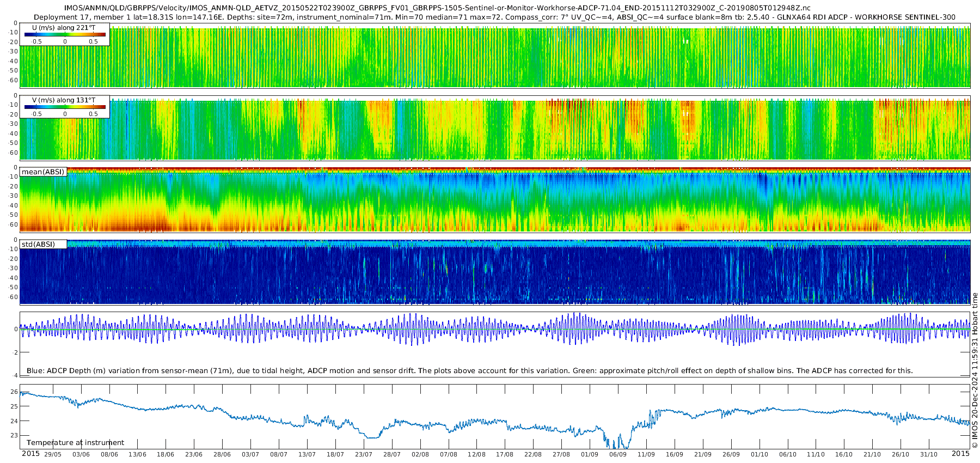
Task: Click the '2015' year label at bottom right
Action: [960, 454]
